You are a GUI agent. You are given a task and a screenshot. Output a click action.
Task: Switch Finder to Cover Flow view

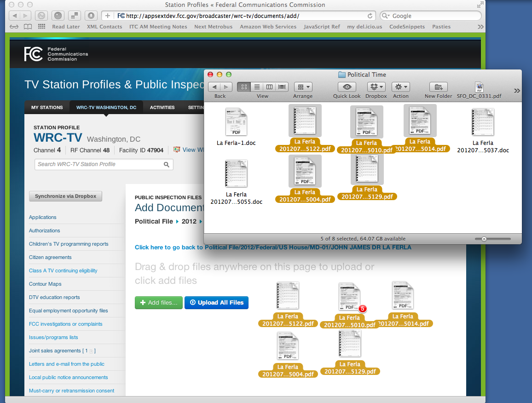tap(282, 87)
